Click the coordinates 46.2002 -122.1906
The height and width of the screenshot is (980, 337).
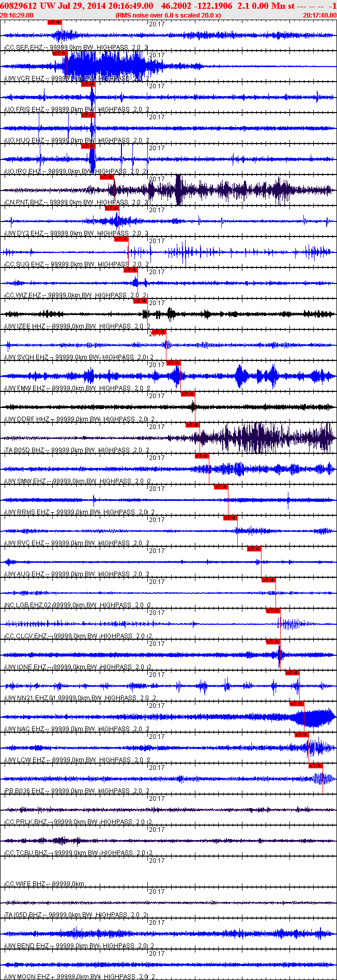click(197, 5)
